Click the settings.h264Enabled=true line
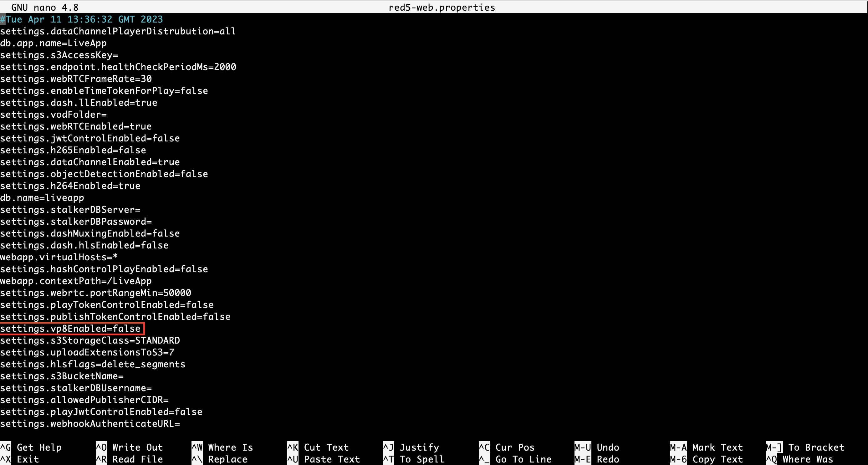This screenshot has height=465, width=868. coord(70,186)
